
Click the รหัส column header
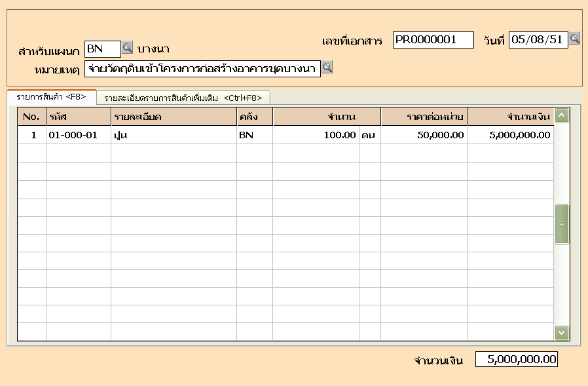coord(78,117)
